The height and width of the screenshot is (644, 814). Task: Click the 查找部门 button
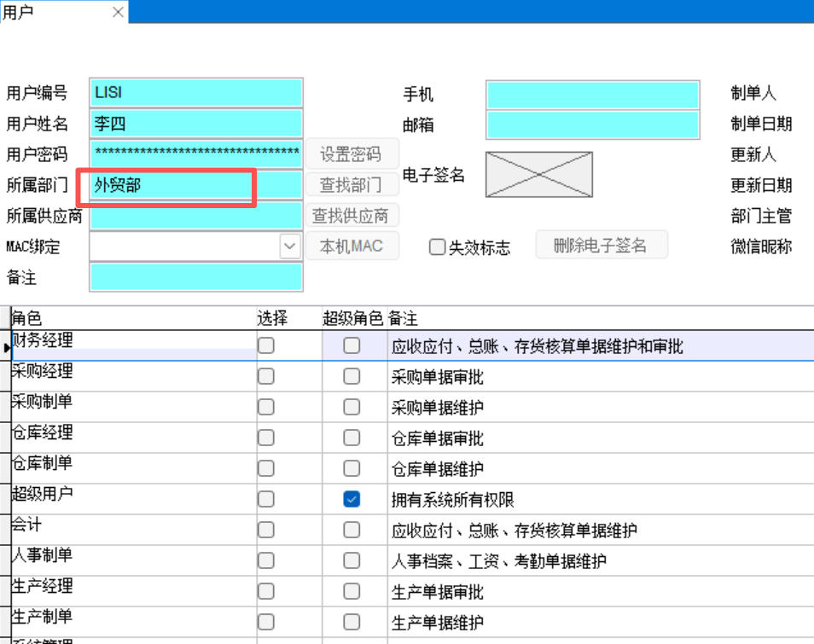(x=351, y=185)
